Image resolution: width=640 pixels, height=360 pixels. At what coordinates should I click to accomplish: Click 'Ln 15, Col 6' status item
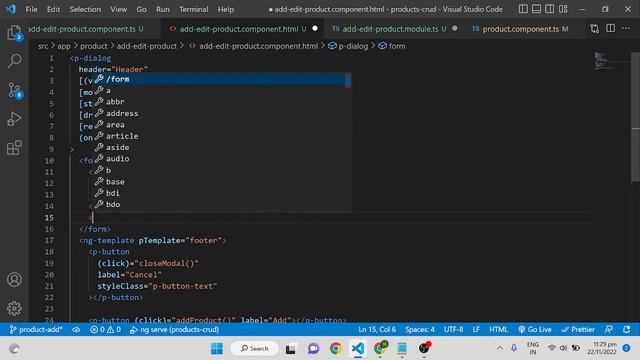377,329
